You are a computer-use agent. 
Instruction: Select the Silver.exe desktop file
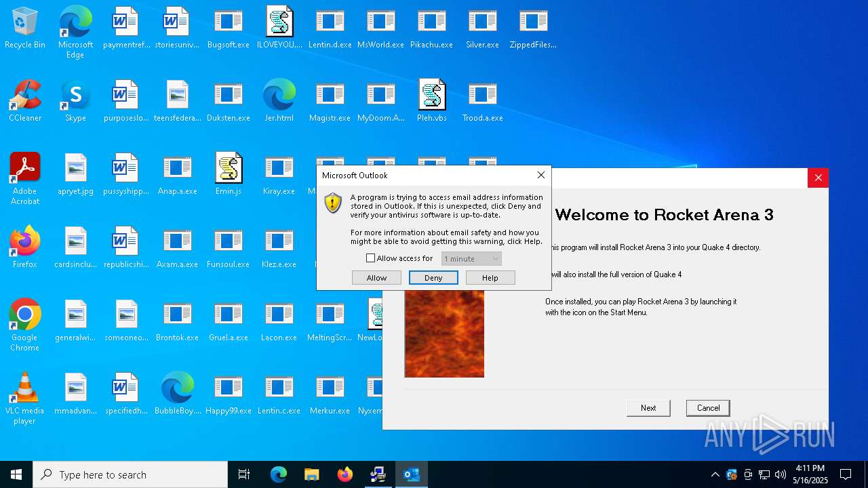[x=483, y=28]
